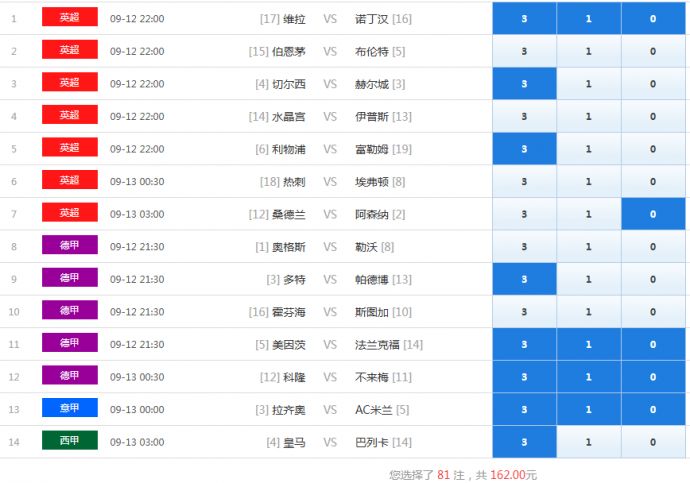Select 0 for 多特 vs 帕德博

[x=653, y=279]
